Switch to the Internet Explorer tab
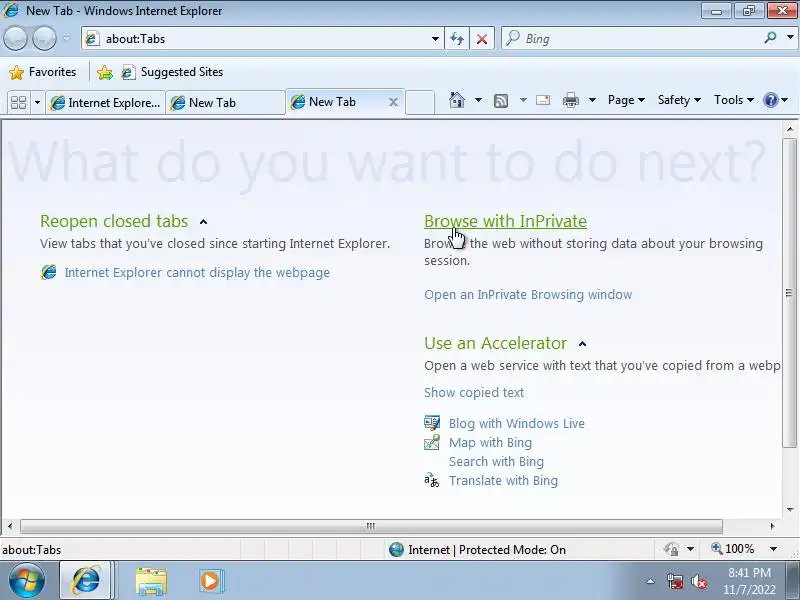Image resolution: width=800 pixels, height=600 pixels. click(106, 103)
